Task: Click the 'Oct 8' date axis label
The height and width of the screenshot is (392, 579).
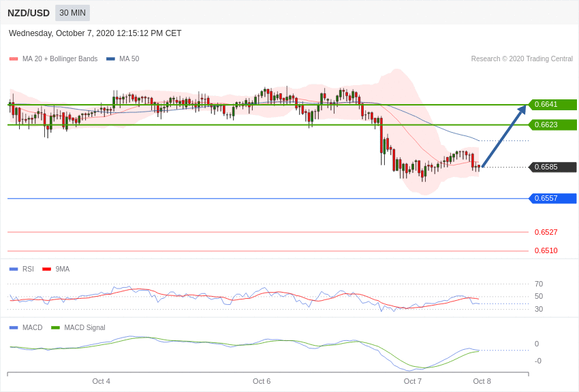Action: tap(482, 381)
